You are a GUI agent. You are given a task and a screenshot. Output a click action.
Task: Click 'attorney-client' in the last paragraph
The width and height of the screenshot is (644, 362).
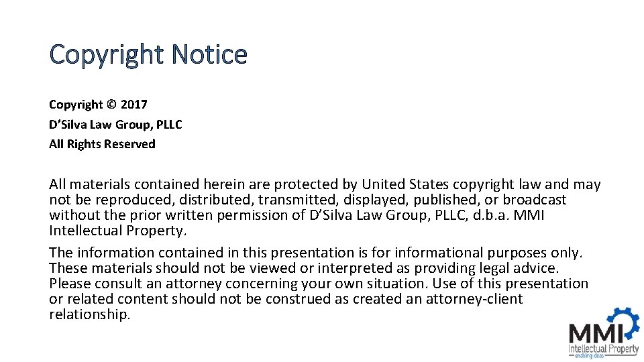coord(474,299)
